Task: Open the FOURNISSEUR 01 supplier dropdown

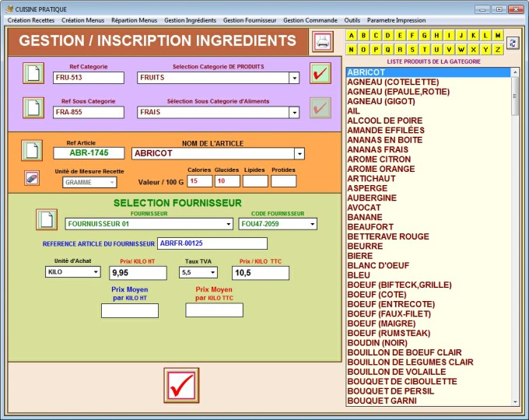Action: pyautogui.click(x=228, y=224)
